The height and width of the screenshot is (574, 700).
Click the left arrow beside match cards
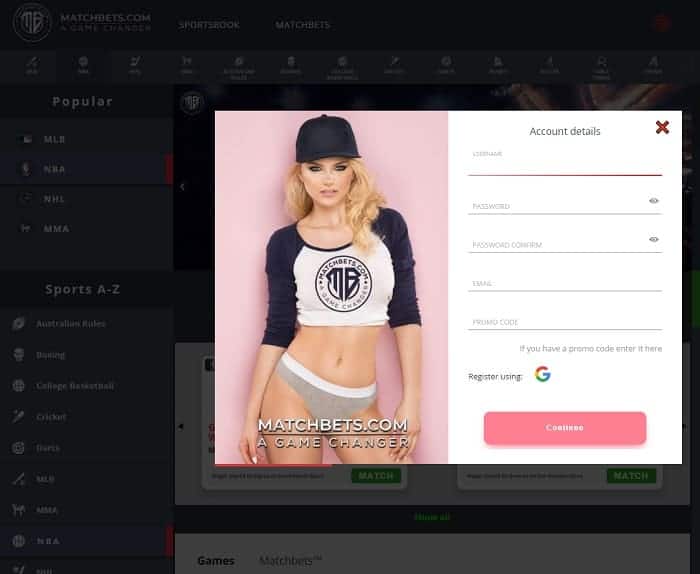click(x=181, y=427)
